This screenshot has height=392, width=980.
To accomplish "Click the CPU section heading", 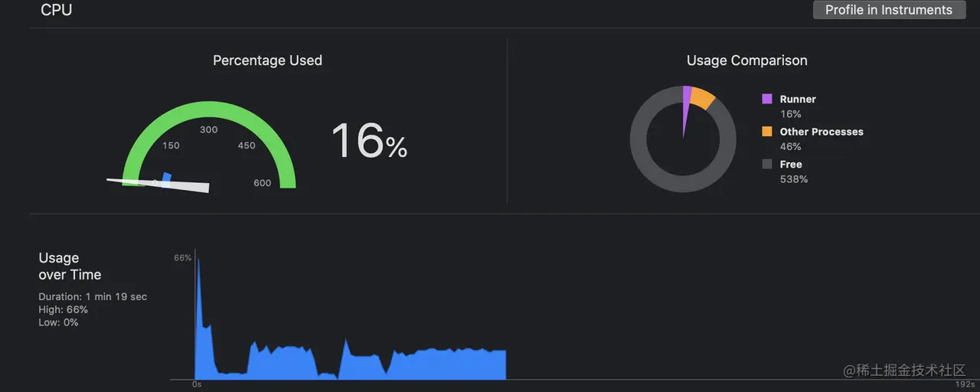I will coord(57,10).
